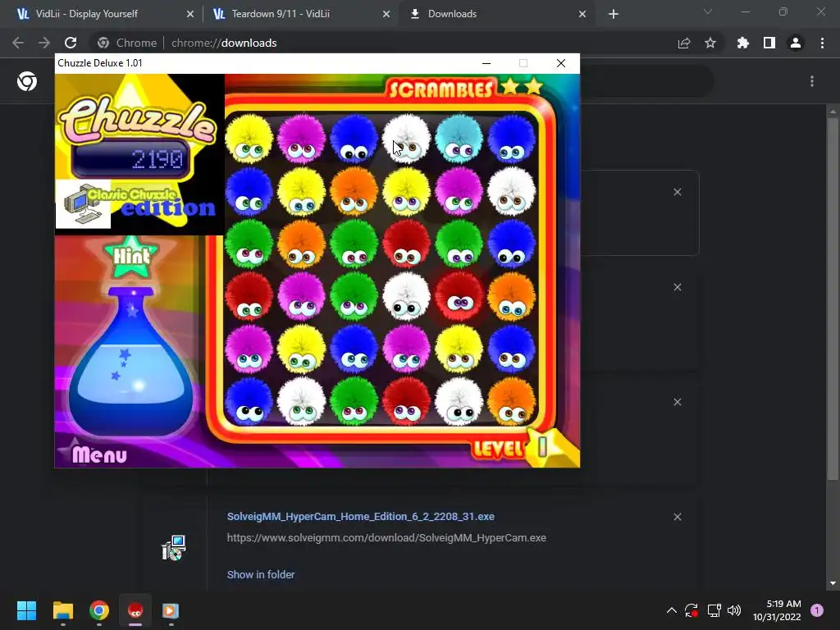Click the Downloads page vertical scrollbar
This screenshot has width=840, height=630.
(832, 300)
